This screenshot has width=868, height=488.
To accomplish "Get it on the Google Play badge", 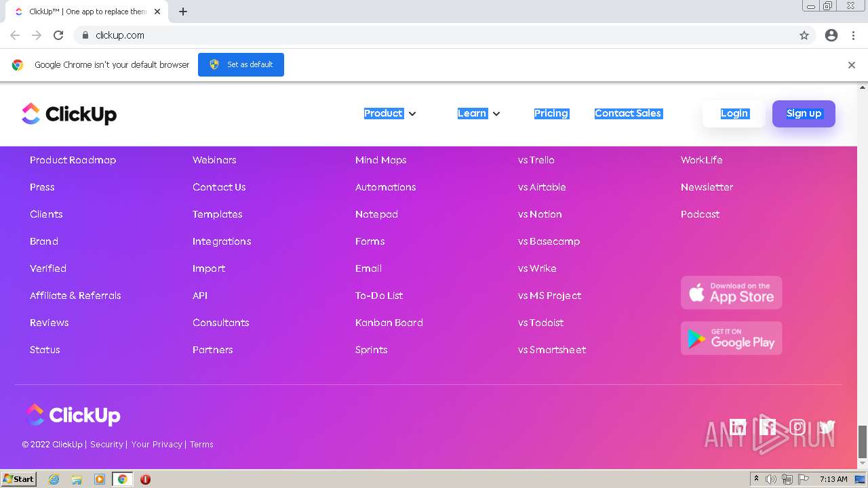I will click(x=731, y=338).
